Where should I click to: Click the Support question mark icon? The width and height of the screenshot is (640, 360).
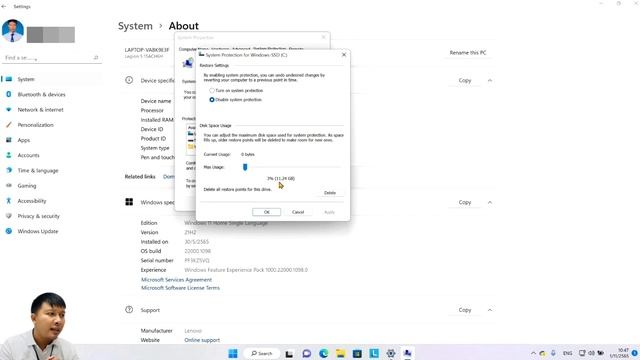click(129, 310)
